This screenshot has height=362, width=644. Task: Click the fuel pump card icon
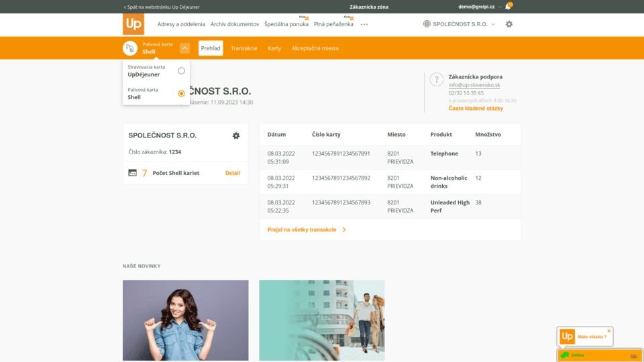[x=129, y=48]
